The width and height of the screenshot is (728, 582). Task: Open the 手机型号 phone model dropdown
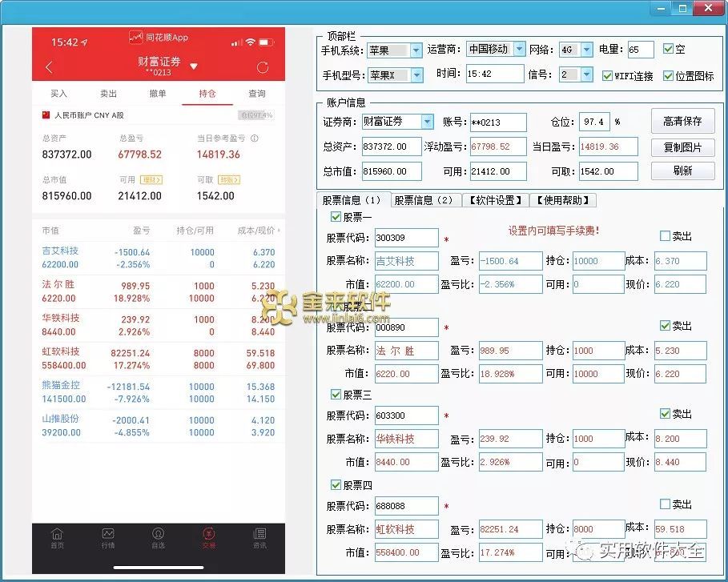(417, 75)
